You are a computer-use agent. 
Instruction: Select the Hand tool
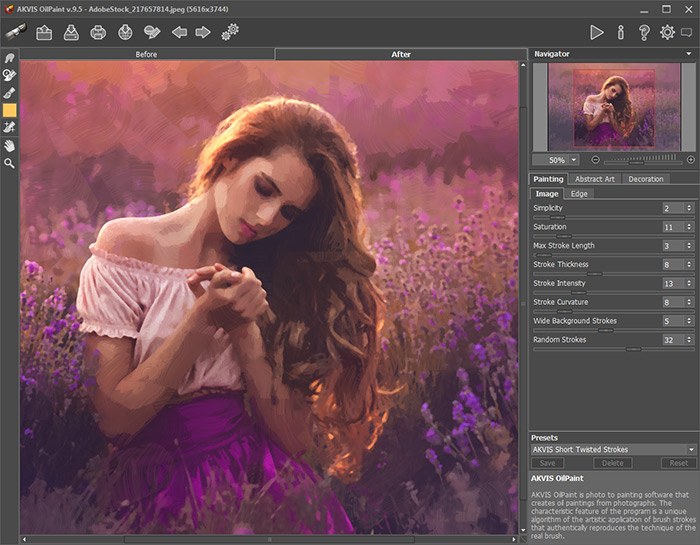[10, 145]
